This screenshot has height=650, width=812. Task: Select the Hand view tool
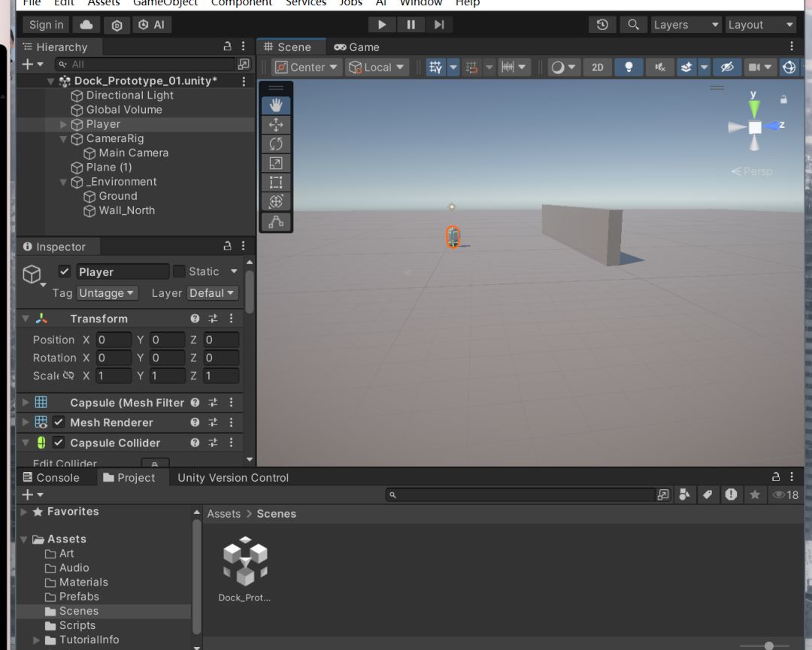pos(276,105)
